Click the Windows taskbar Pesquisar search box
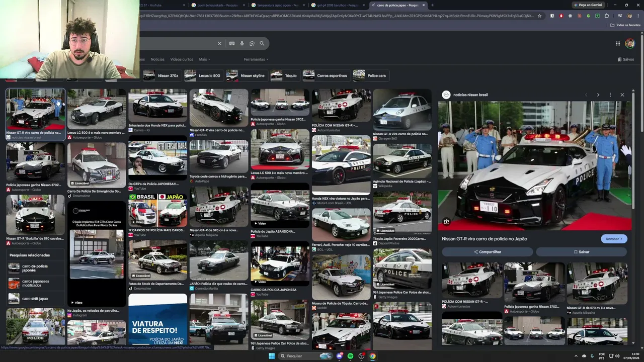The image size is (644, 362). click(x=304, y=356)
